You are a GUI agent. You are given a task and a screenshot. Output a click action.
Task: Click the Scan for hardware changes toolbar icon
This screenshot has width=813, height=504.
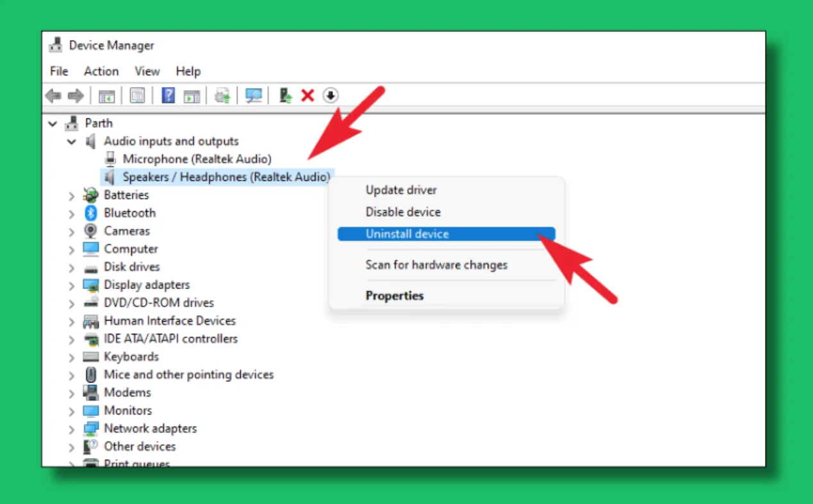(253, 95)
